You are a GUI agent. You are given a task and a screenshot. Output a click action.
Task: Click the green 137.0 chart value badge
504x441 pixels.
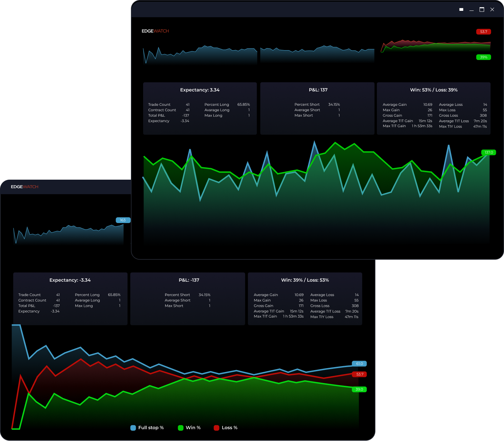[489, 153]
